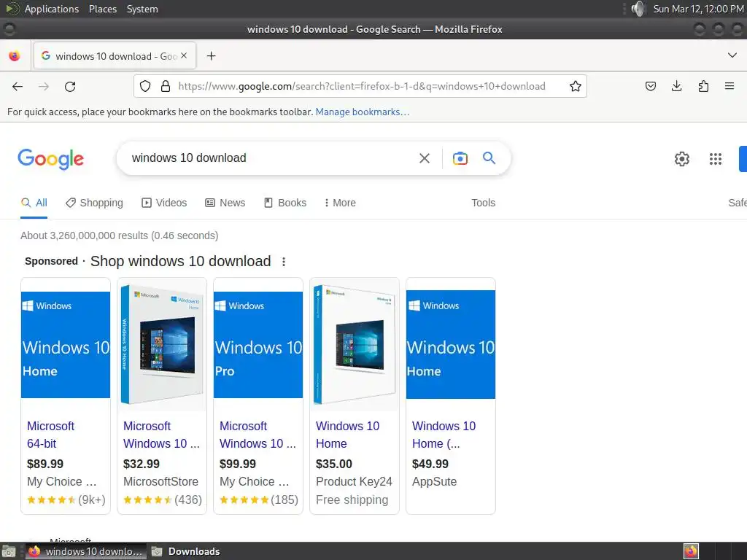Screen dimensions: 747x560
Task: Open the System menu
Action: (x=142, y=9)
